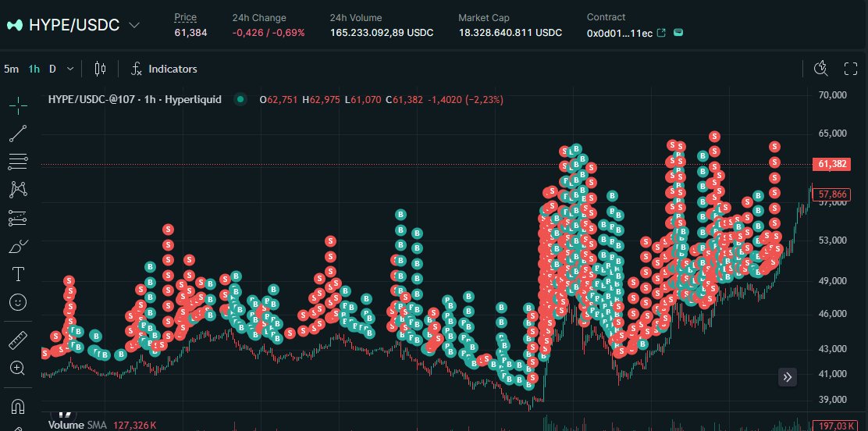Viewport: 868px width, 431px height.
Task: Click the 70,000 price scale label
Action: [833, 94]
